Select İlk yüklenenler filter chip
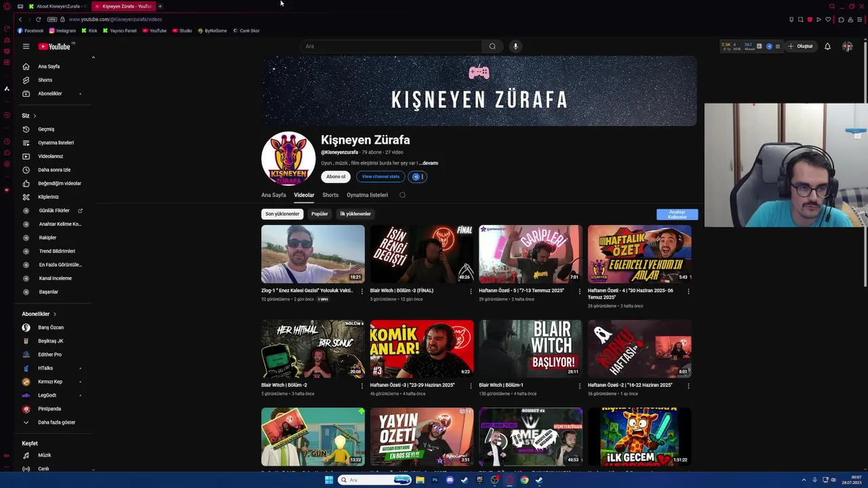Image resolution: width=868 pixels, height=488 pixels. click(355, 214)
